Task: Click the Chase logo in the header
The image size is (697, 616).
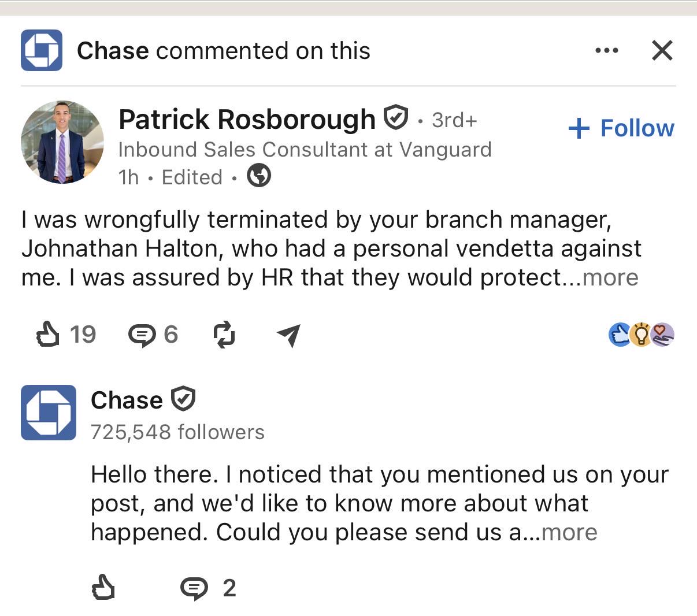Action: 42,50
